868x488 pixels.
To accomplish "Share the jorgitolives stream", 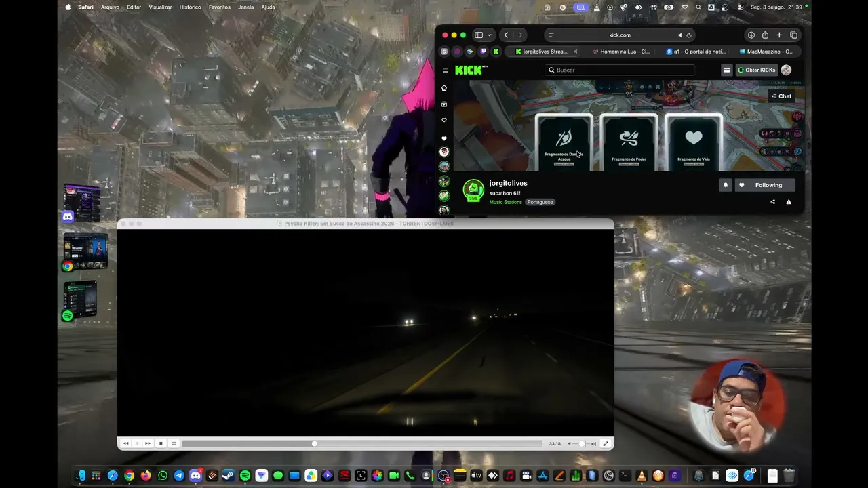I will point(772,202).
